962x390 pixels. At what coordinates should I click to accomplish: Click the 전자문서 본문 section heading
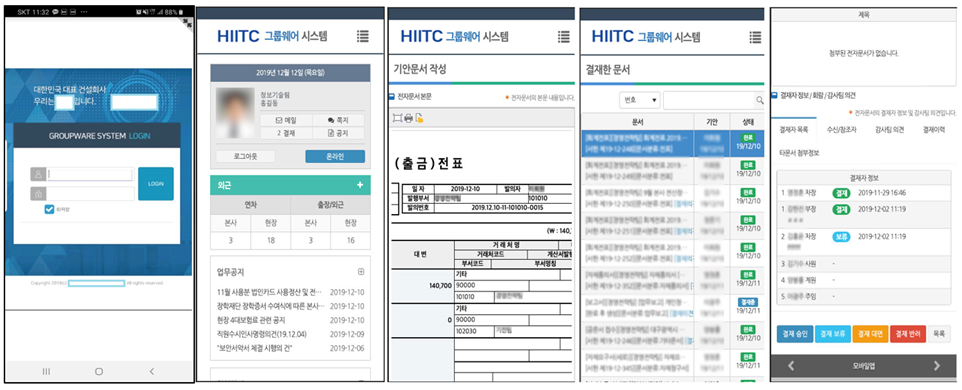(415, 96)
